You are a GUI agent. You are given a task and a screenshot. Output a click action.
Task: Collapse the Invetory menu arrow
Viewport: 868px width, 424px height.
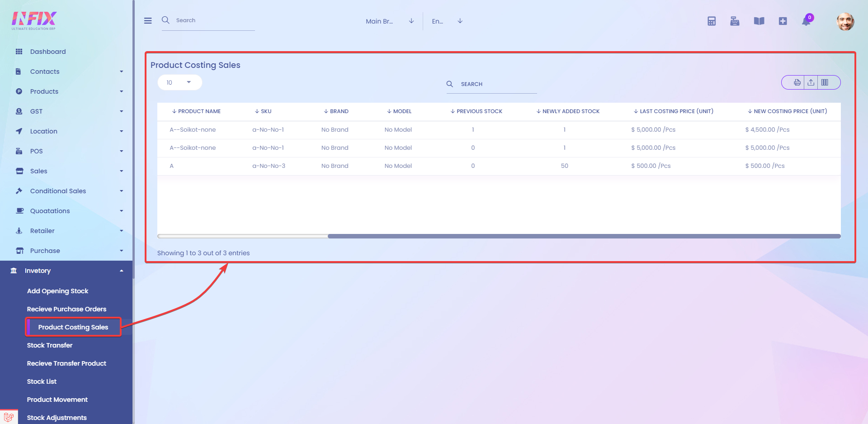point(121,271)
